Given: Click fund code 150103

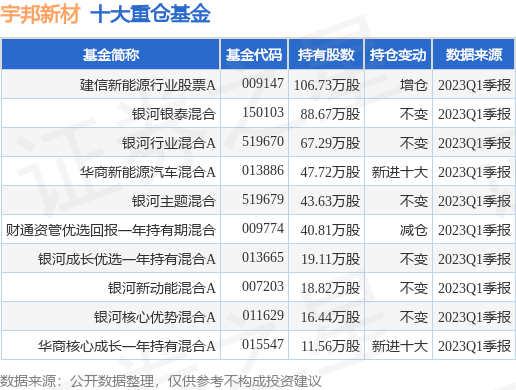Looking at the screenshot, I should click(263, 112).
